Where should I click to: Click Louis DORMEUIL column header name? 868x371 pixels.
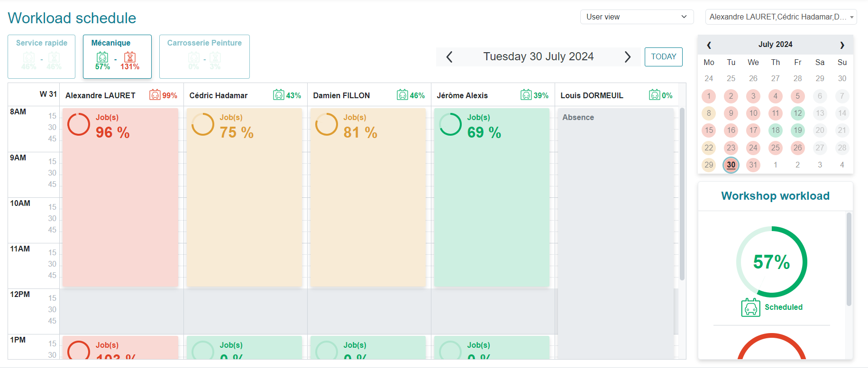[592, 95]
